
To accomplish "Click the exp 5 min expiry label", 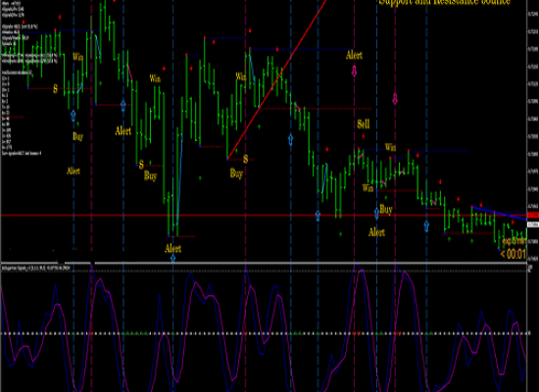I will pyautogui.click(x=514, y=241).
